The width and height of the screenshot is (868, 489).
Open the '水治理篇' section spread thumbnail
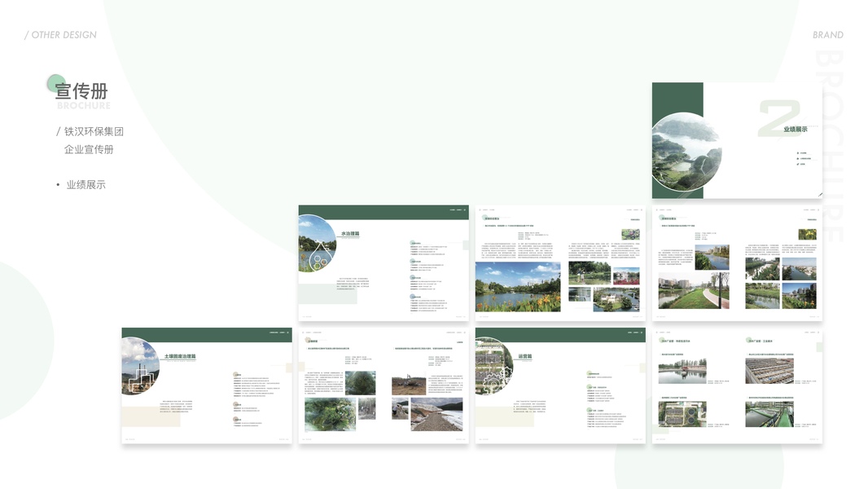384,263
